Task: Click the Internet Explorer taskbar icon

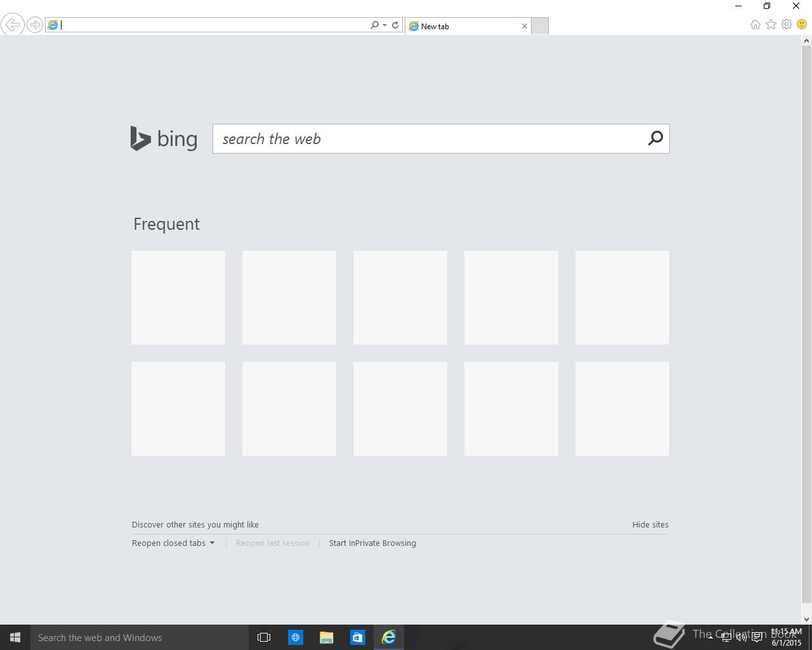Action: point(389,637)
